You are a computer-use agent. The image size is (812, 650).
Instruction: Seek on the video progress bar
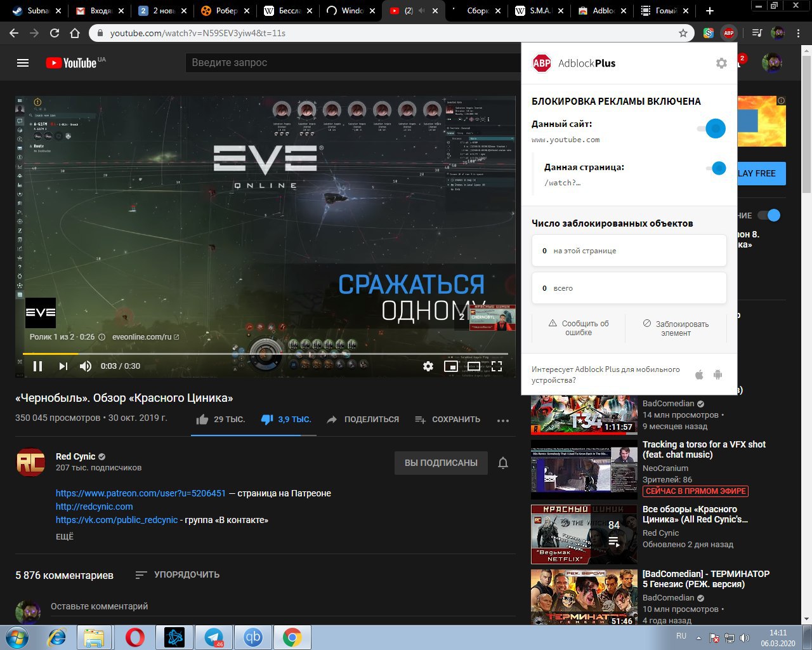265,354
